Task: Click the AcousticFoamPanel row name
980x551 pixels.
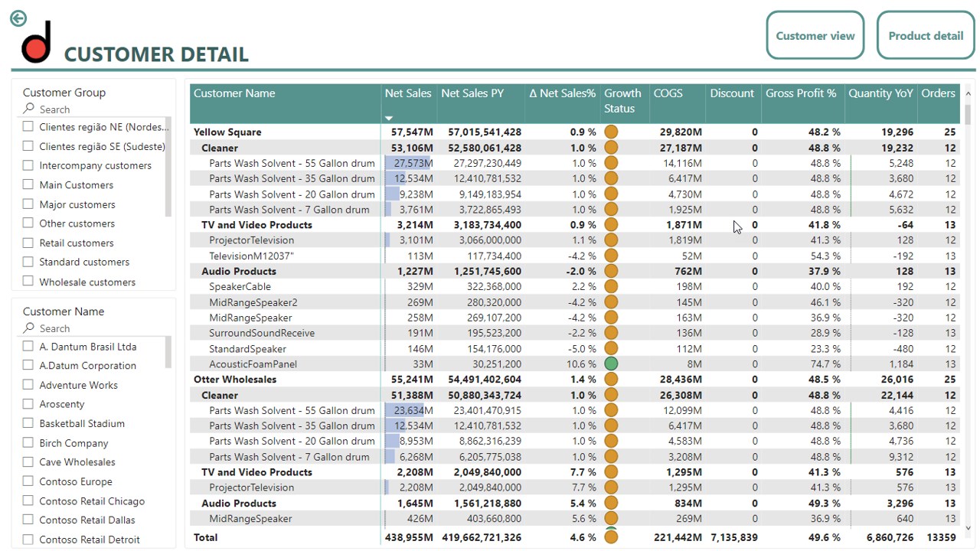Action: pyautogui.click(x=253, y=364)
